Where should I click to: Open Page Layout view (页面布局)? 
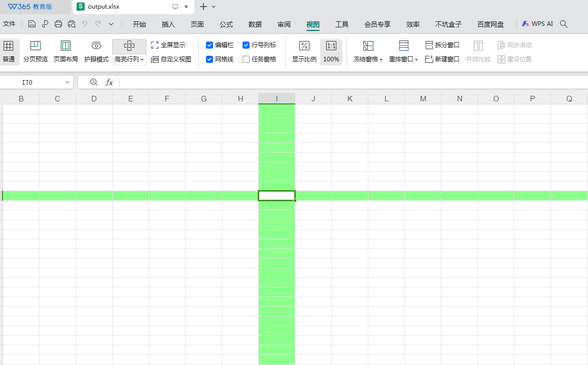coord(65,51)
